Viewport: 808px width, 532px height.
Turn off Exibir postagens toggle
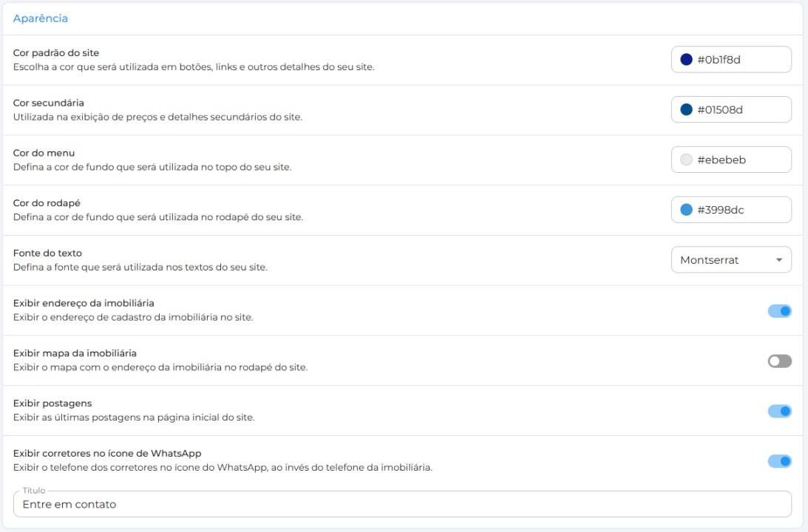click(x=780, y=411)
